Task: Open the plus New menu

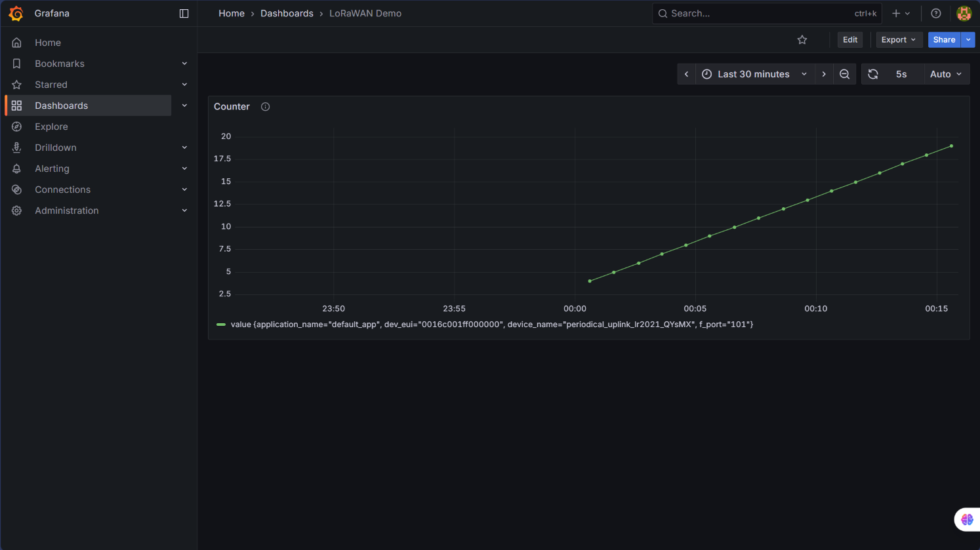Action: click(901, 13)
